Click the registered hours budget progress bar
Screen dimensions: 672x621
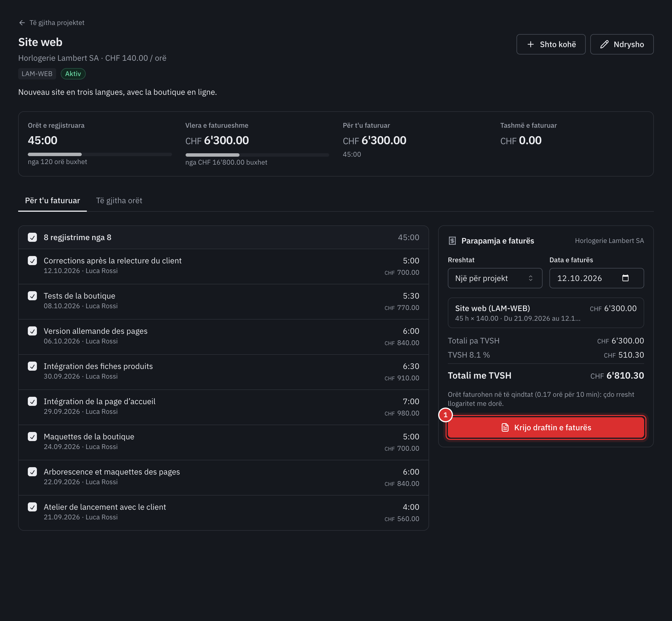coord(100,154)
